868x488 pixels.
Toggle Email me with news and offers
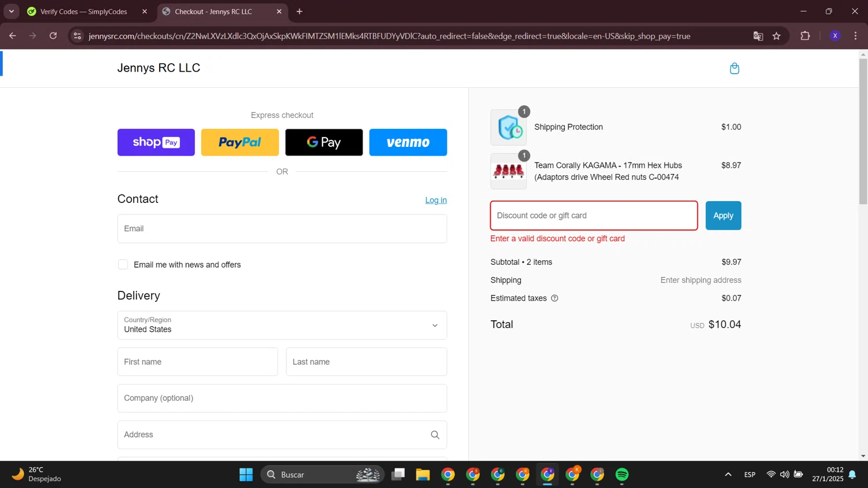[x=123, y=264]
